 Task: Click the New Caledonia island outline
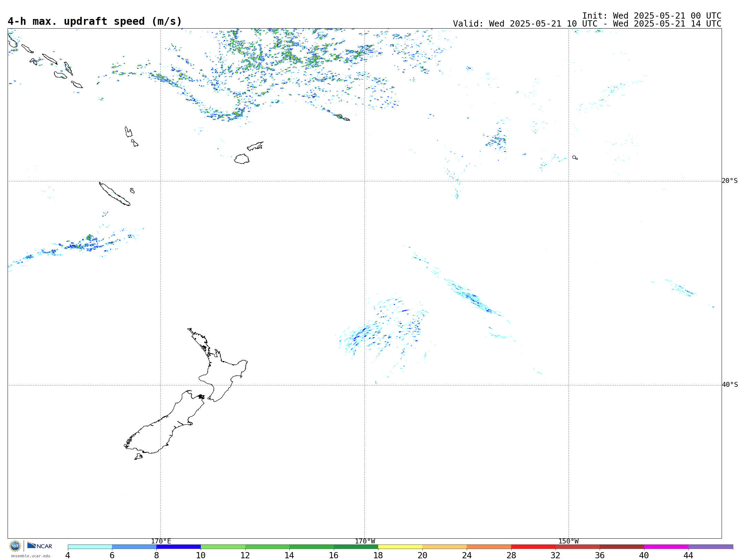115,194
